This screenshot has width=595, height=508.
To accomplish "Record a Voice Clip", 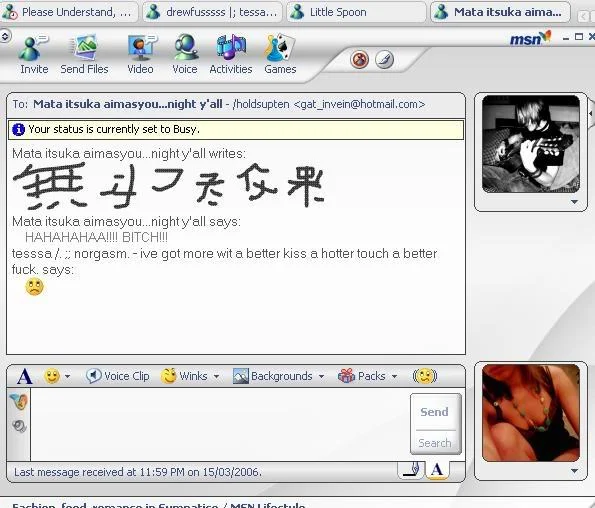I will click(x=117, y=376).
